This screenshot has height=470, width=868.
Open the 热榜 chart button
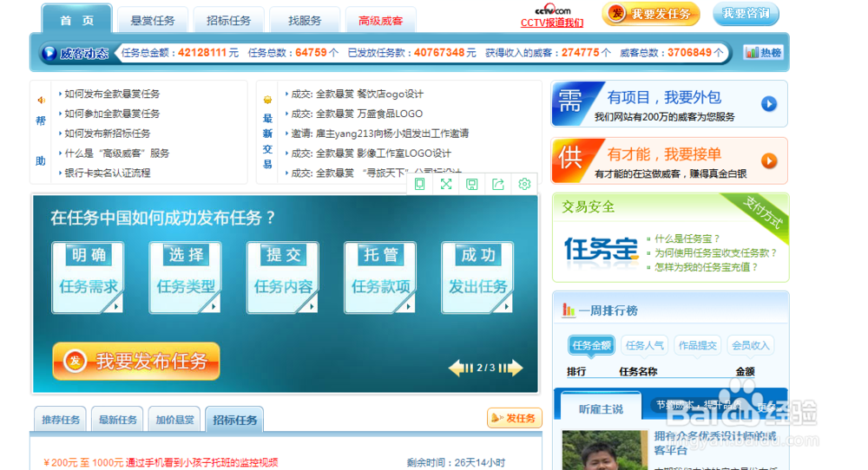[x=763, y=53]
